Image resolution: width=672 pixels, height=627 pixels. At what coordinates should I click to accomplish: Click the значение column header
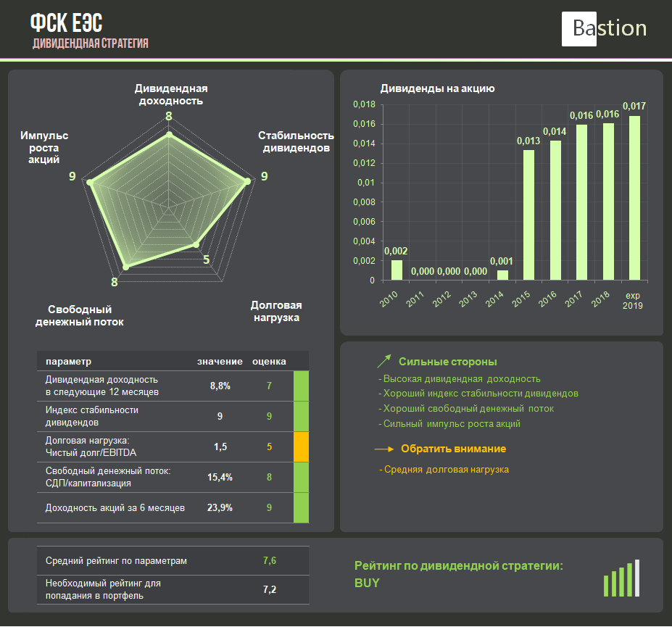click(x=220, y=361)
